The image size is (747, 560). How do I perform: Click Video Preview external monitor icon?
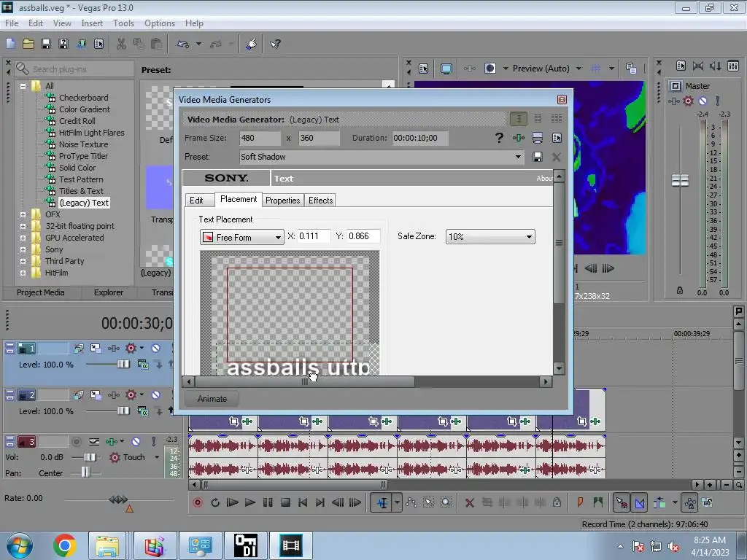coord(446,69)
